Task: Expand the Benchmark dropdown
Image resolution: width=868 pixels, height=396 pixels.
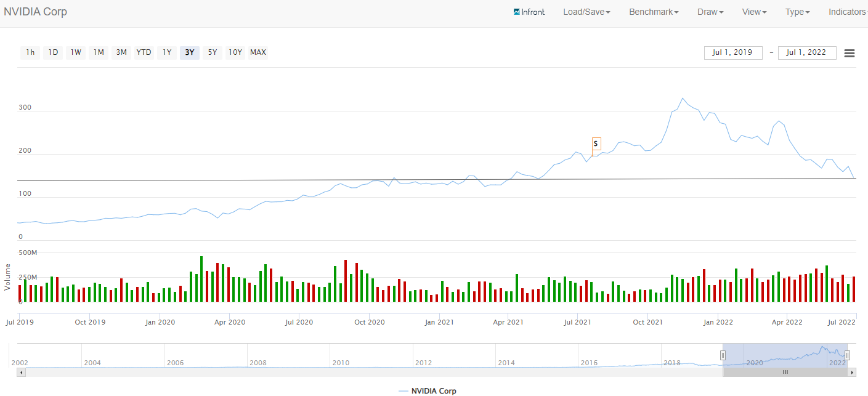Action: tap(654, 12)
